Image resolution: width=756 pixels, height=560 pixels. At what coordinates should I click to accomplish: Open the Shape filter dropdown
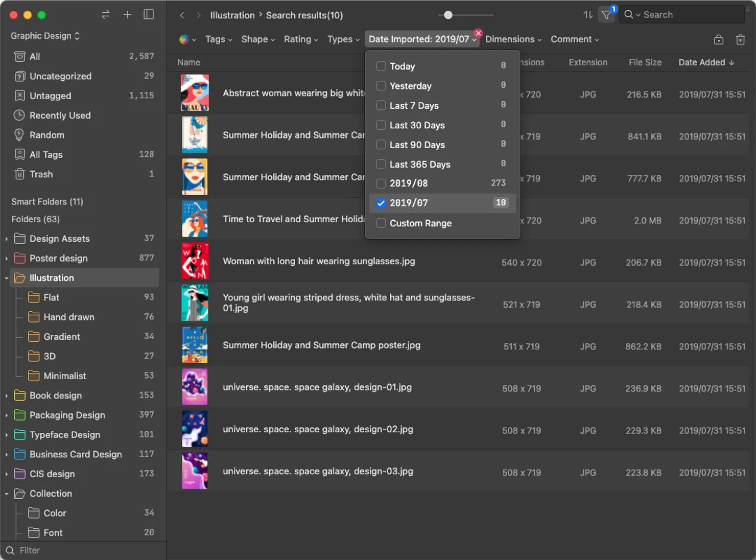click(258, 39)
